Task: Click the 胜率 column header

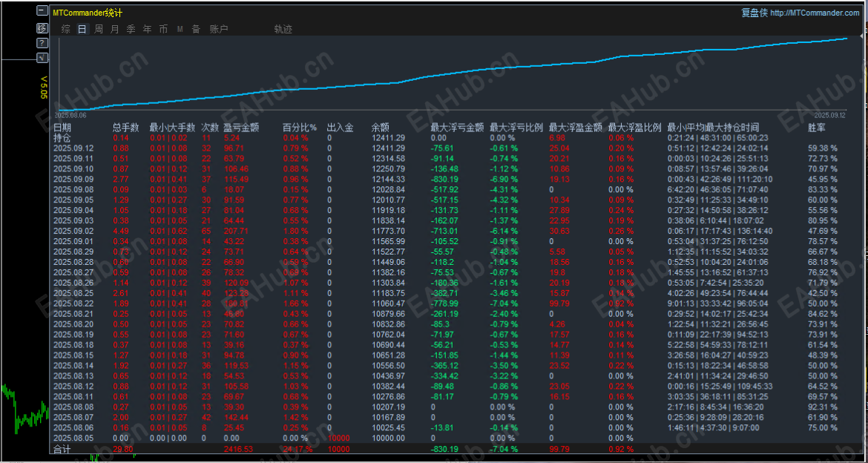Action: pos(817,128)
